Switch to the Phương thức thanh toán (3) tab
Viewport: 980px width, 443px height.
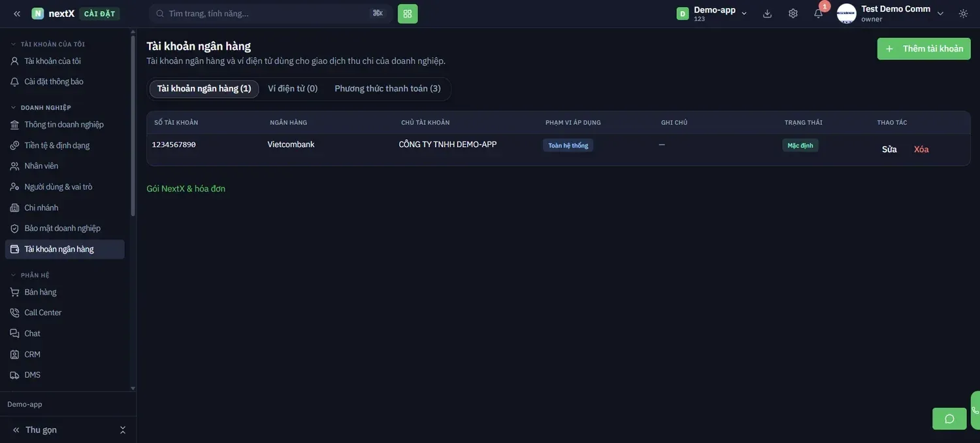[x=387, y=89]
